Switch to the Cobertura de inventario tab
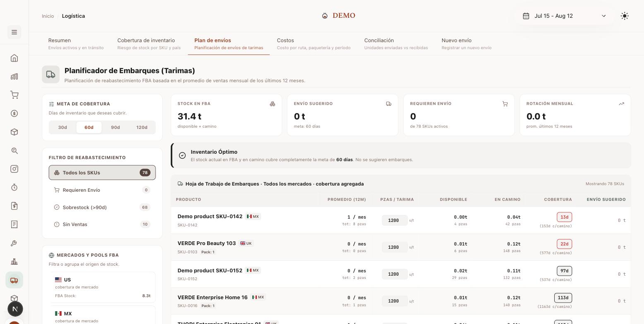644x324 pixels. [149, 44]
